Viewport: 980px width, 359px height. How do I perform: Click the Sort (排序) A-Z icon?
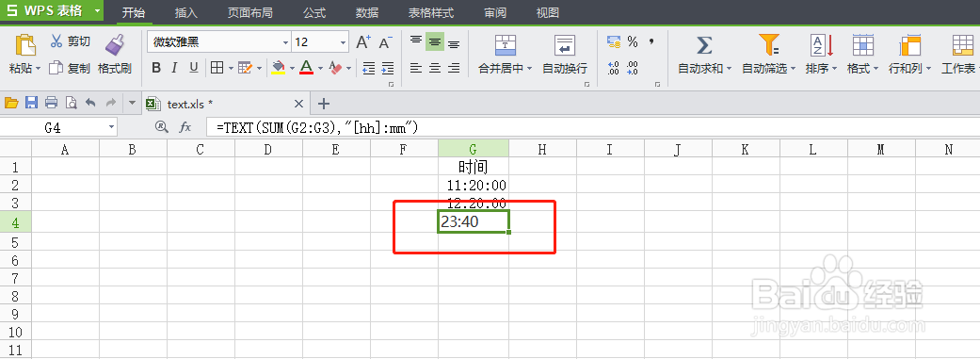click(x=821, y=45)
